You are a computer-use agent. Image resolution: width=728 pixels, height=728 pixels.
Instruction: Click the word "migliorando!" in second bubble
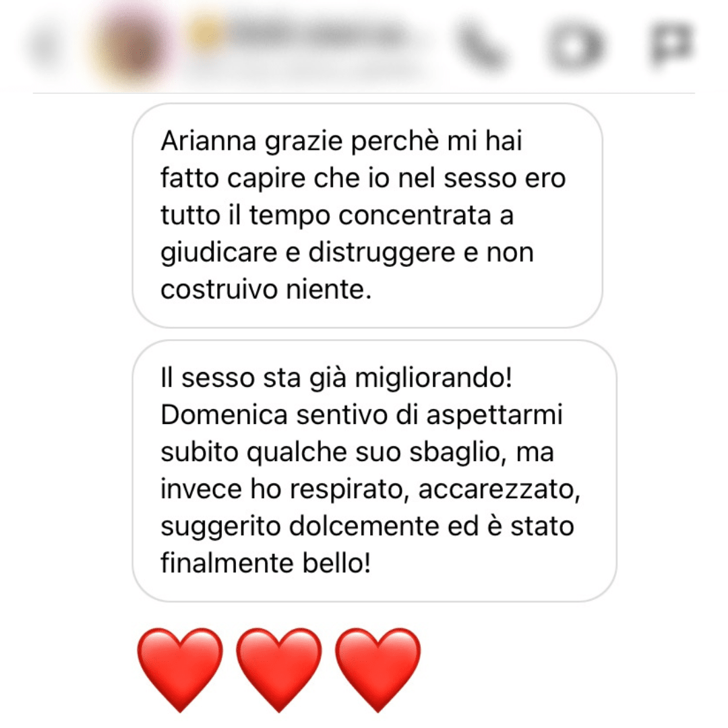(x=433, y=377)
